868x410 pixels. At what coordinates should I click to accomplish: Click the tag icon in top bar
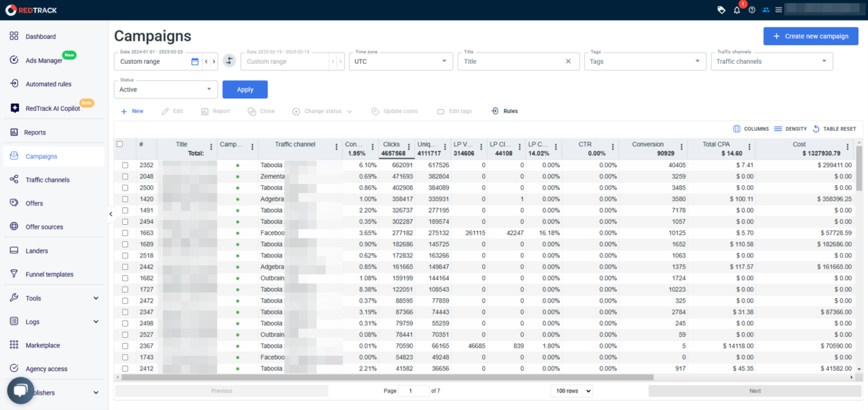tap(721, 10)
